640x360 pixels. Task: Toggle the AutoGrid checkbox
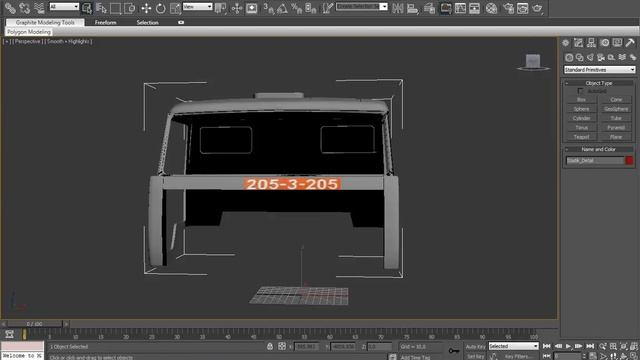581,91
